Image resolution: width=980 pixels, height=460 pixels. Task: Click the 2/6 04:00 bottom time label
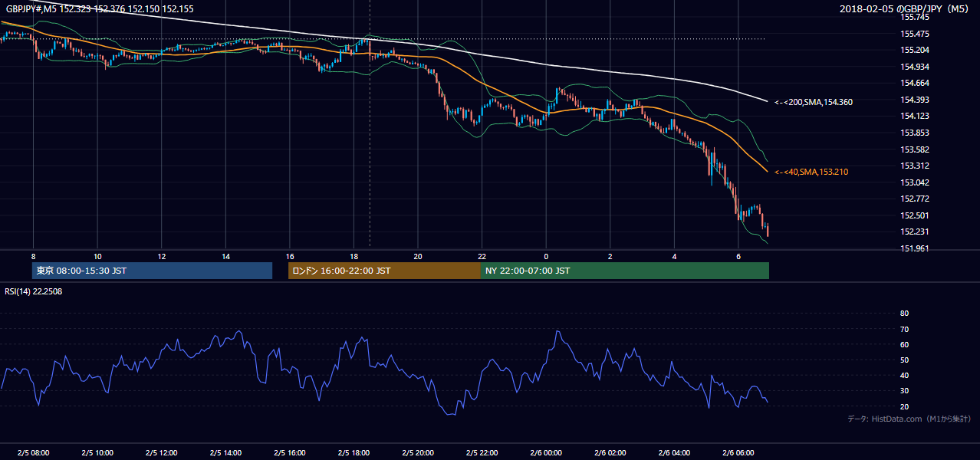(674, 453)
